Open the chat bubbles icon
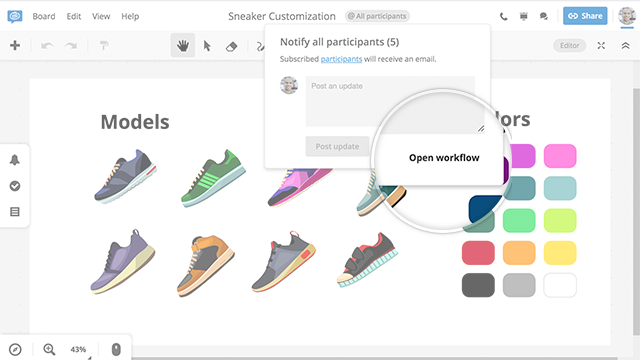Image resolution: width=640 pixels, height=360 pixels. tap(544, 16)
